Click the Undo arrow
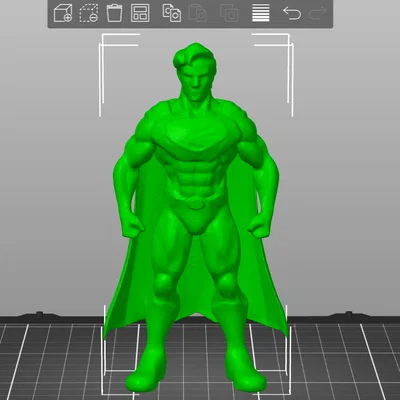Screen dimensions: 400x400 pos(292,13)
